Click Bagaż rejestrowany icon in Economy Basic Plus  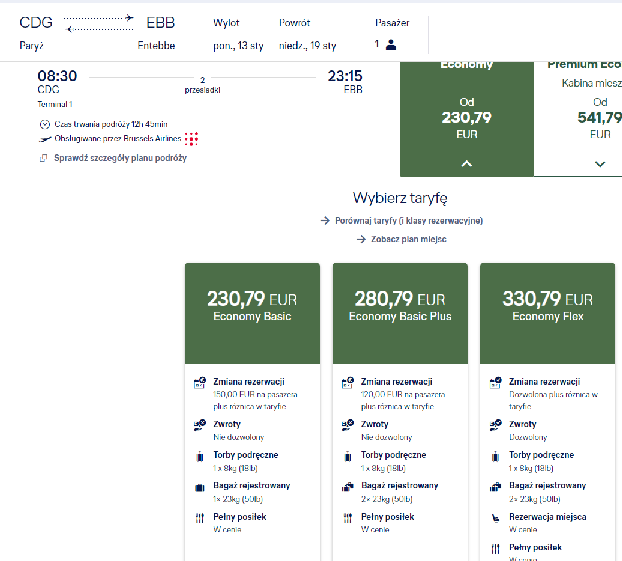(347, 487)
